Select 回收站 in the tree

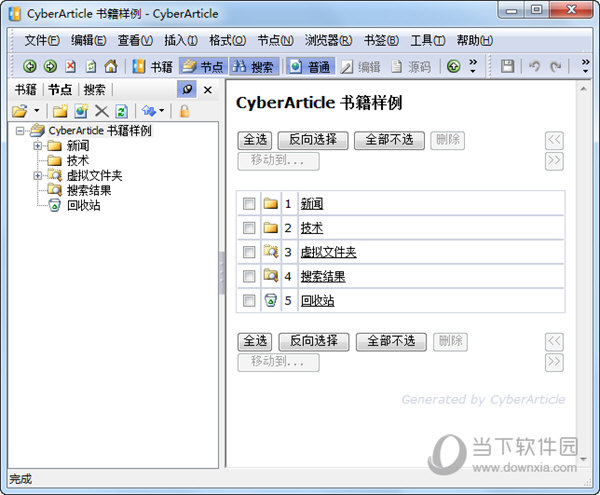pos(83,205)
